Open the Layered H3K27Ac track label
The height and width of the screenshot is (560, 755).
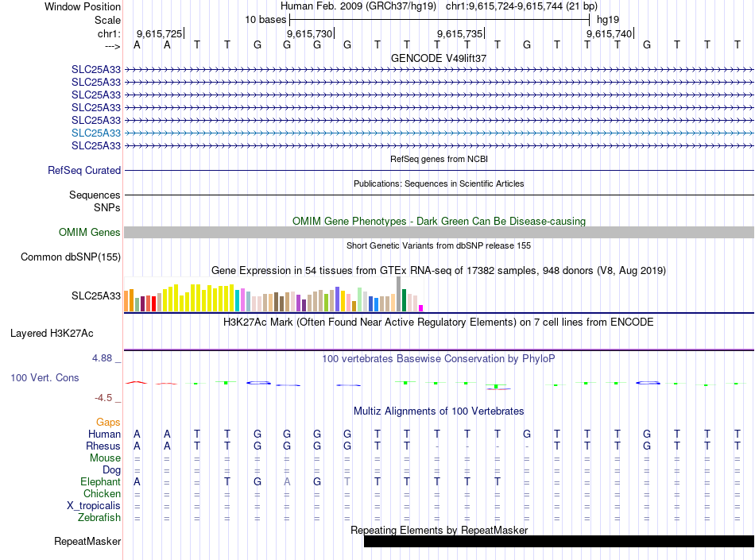point(52,333)
